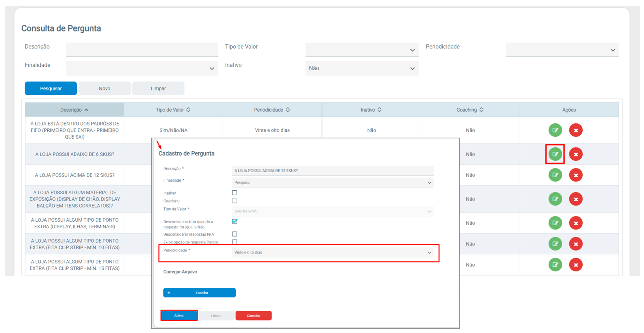
Task: Edit the FIFO question row with the green icon
Action: coord(555,130)
